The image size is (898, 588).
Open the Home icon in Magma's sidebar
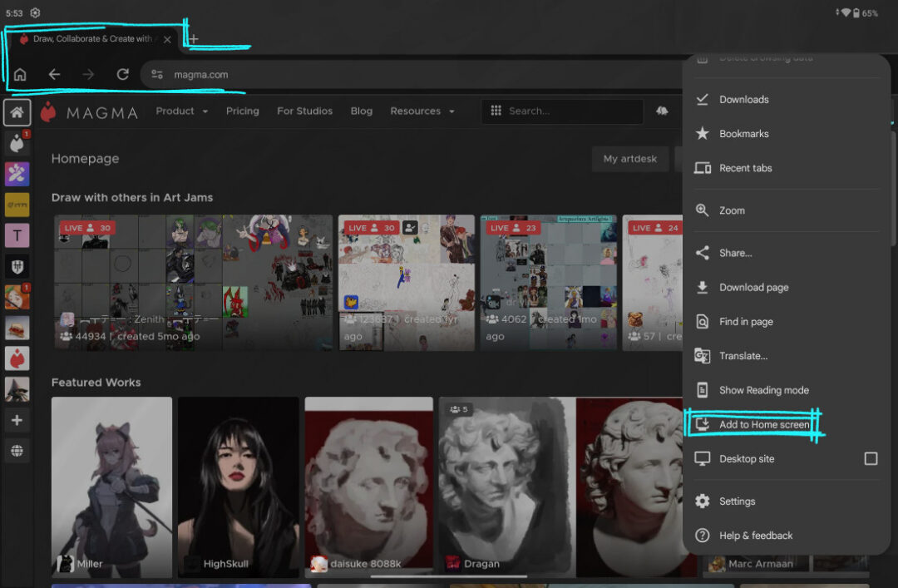[17, 112]
